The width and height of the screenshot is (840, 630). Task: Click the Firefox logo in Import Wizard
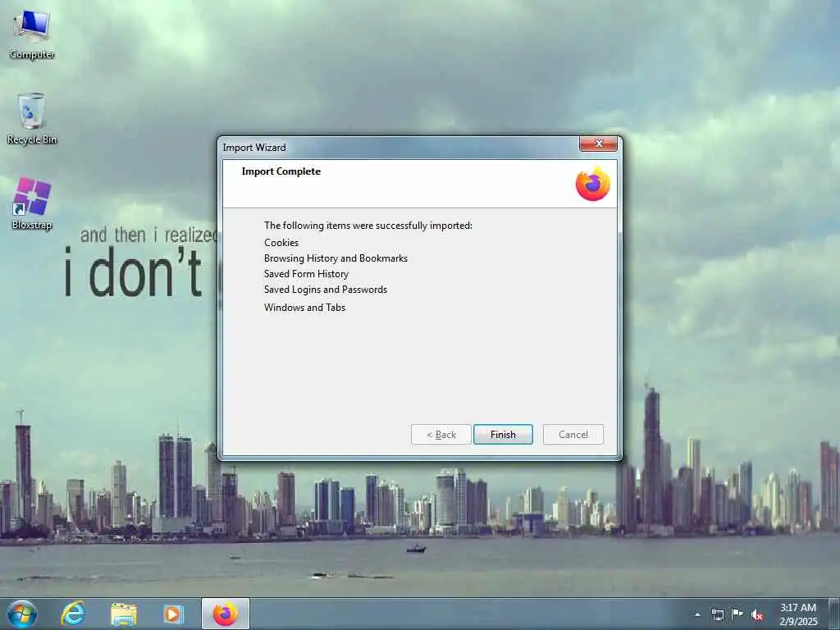coord(592,184)
